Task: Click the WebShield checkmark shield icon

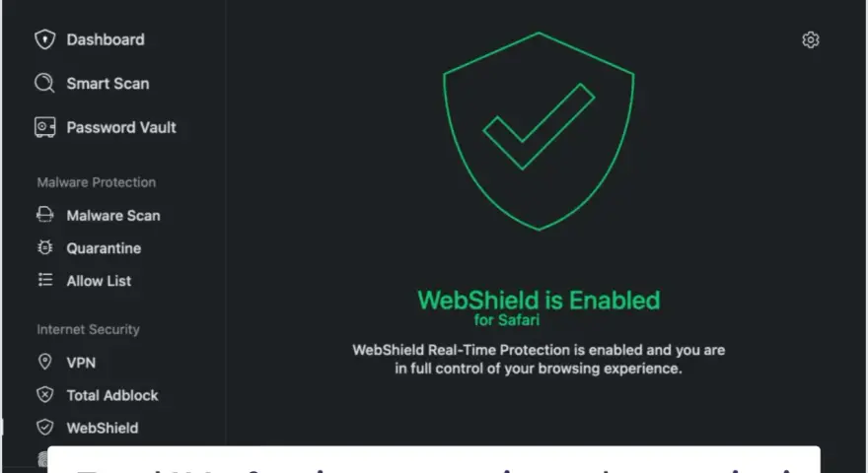Action: (x=44, y=428)
